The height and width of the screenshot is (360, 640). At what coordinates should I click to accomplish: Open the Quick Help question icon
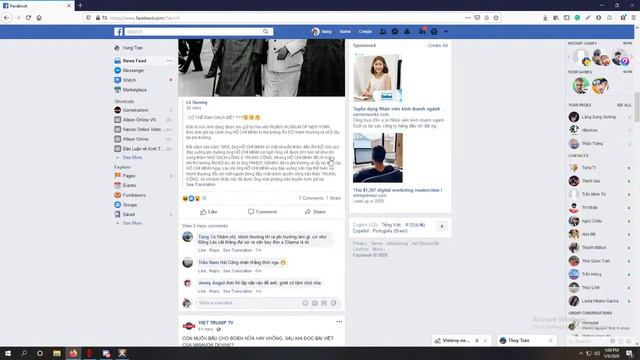pos(434,31)
